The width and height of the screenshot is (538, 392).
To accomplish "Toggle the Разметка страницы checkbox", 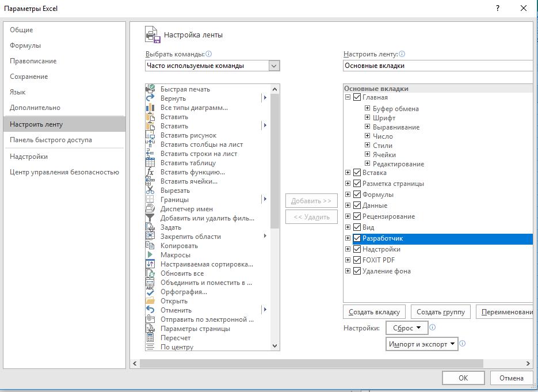I will tap(357, 184).
